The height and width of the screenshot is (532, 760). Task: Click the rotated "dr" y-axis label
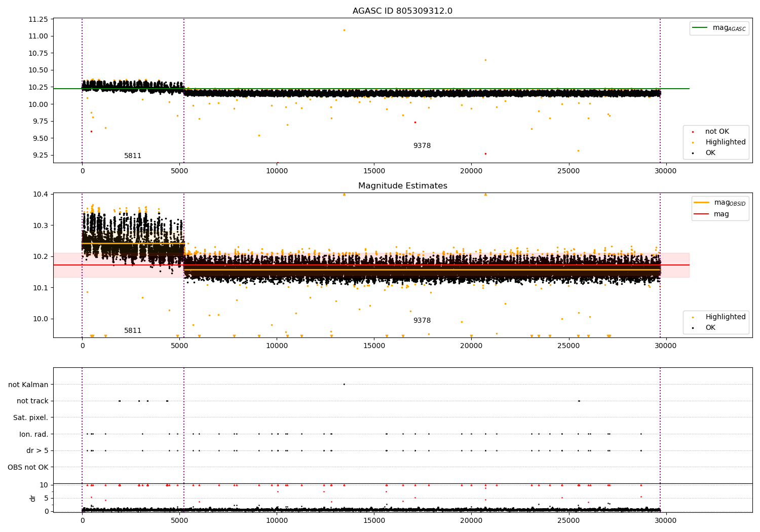[32, 498]
